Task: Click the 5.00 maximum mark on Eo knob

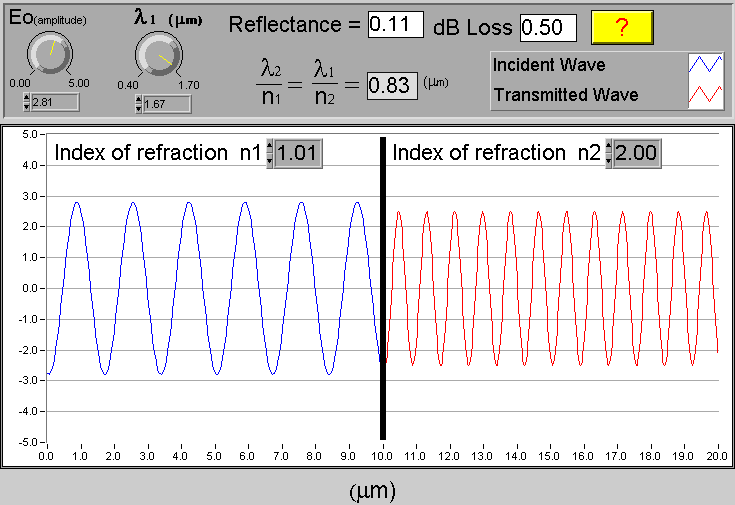Action: click(x=76, y=84)
